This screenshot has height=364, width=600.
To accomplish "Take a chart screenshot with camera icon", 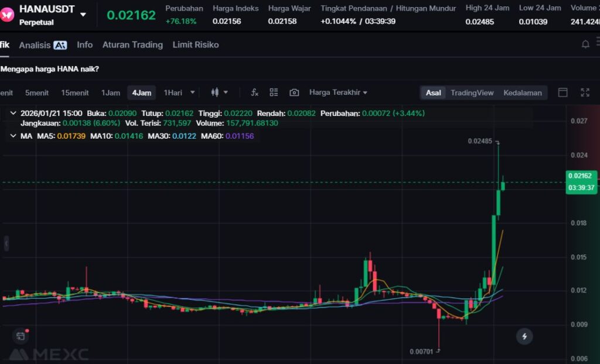I will [294, 92].
